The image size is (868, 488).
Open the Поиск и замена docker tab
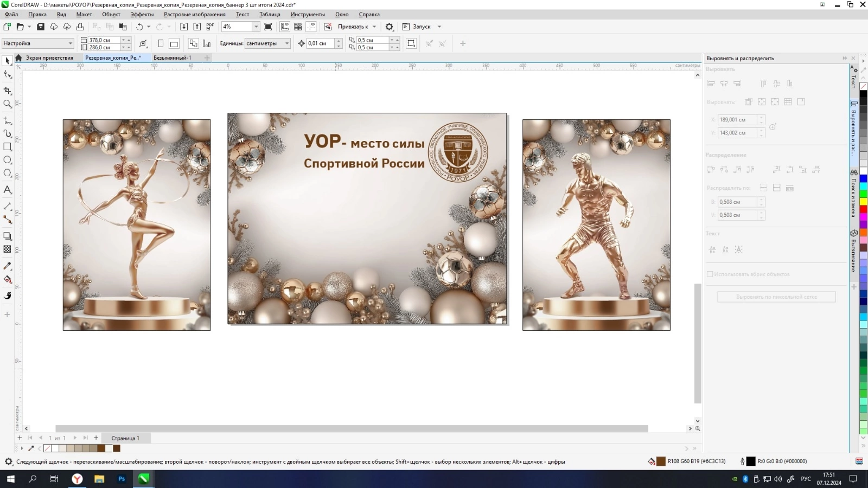click(x=853, y=194)
